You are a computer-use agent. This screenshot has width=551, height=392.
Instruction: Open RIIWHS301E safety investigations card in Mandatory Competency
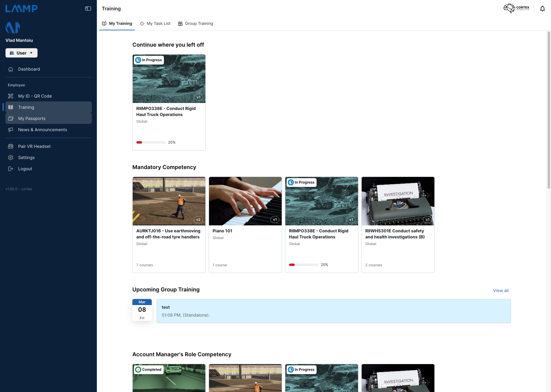(x=398, y=225)
